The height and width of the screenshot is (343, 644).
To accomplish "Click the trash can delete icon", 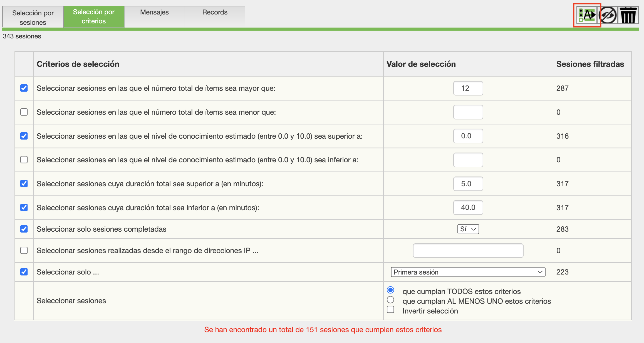I will click(x=628, y=15).
